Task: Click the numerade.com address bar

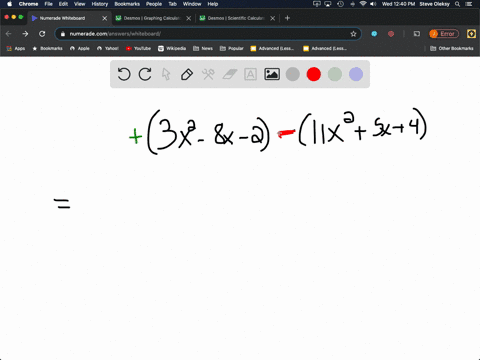Action: click(208, 34)
